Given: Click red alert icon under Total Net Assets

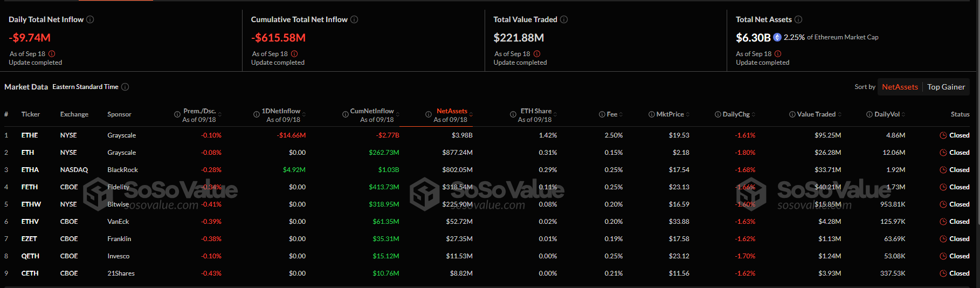Looking at the screenshot, I should 778,54.
